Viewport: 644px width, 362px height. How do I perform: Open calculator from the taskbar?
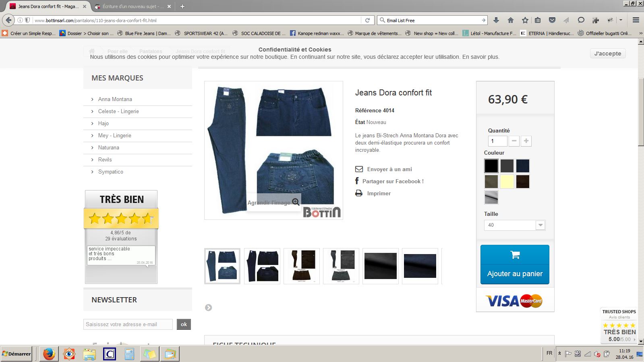129,354
